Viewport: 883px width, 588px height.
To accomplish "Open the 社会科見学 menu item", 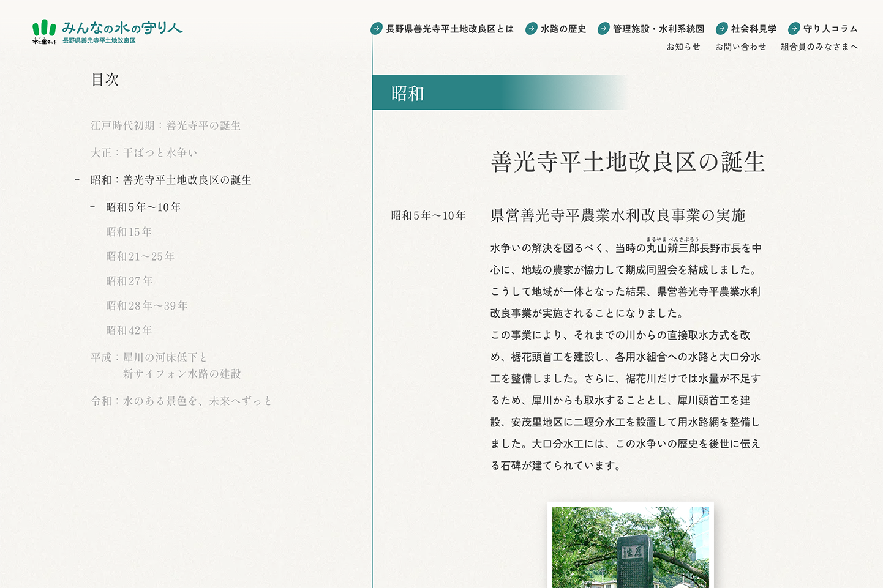I will [754, 29].
